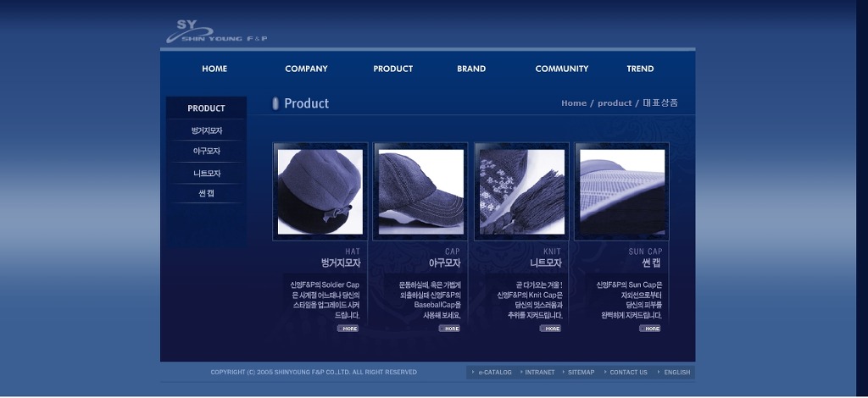Click the copyright Shinyoung F&P text
Image resolution: width=868 pixels, height=398 pixels.
coord(314,372)
